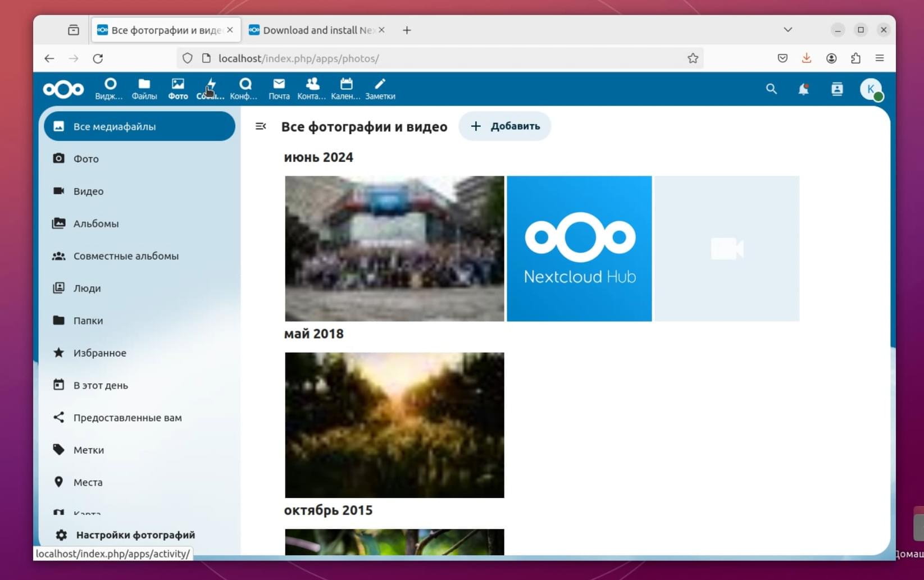Image resolution: width=924 pixels, height=580 pixels.
Task: Open the notifications bell icon
Action: (804, 89)
